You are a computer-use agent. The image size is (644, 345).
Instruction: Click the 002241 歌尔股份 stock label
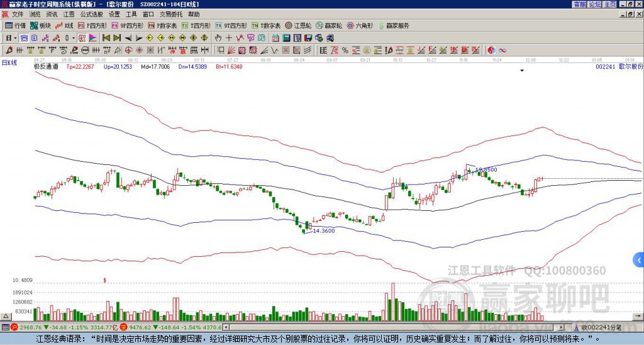pyautogui.click(x=619, y=66)
